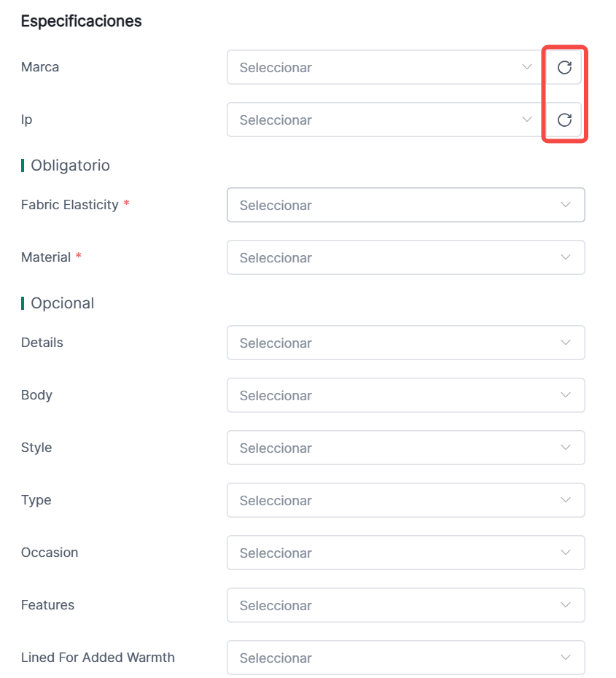The width and height of the screenshot is (616, 678).
Task: Click the chevron arrow in Type field
Action: [566, 501]
